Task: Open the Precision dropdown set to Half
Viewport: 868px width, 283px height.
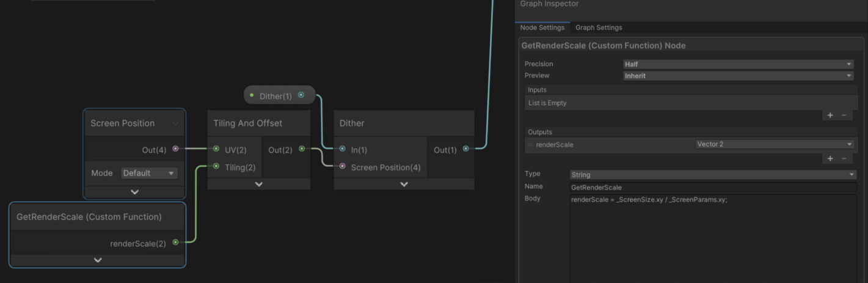Action: 738,64
